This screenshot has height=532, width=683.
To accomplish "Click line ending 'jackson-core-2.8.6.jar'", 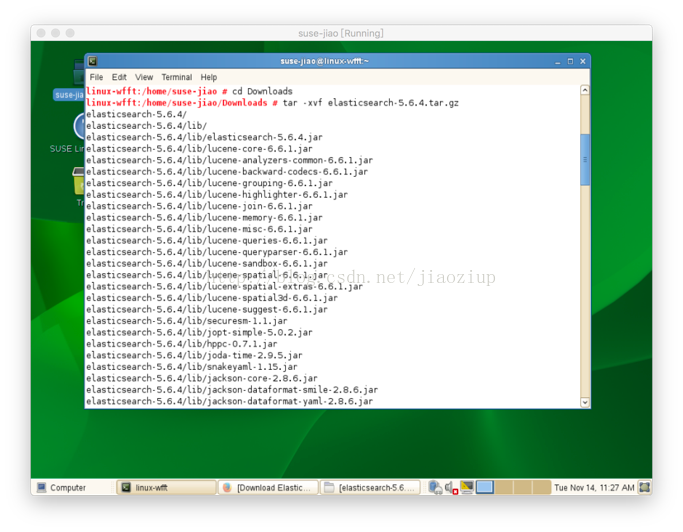I will [x=202, y=378].
